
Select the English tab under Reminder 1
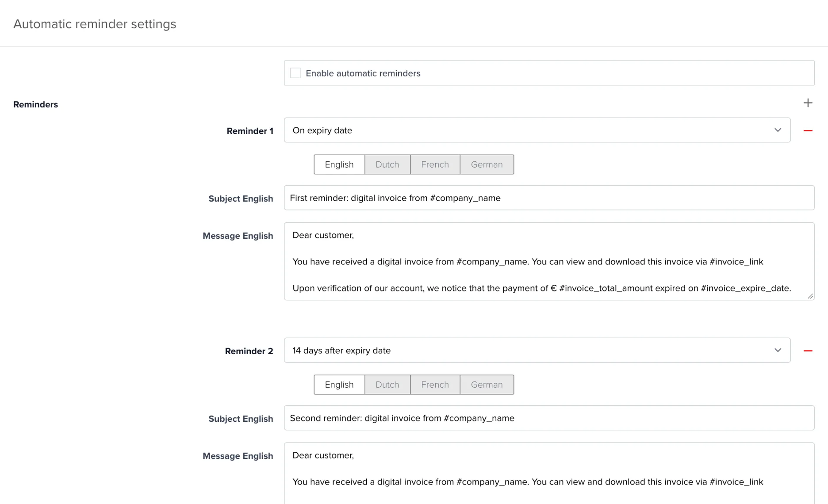coord(339,164)
